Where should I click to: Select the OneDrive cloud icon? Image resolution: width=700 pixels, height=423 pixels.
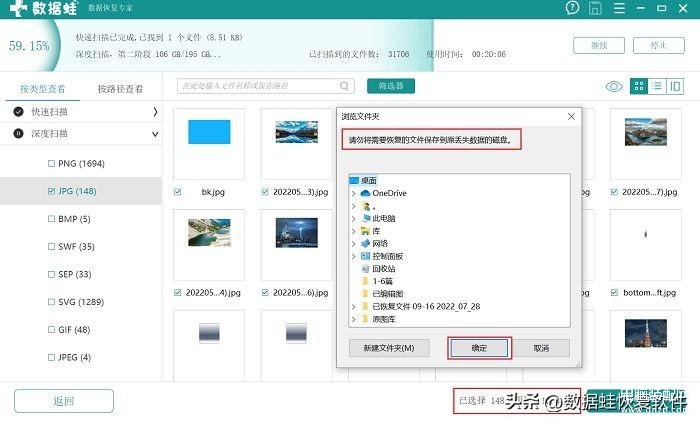[x=365, y=193]
